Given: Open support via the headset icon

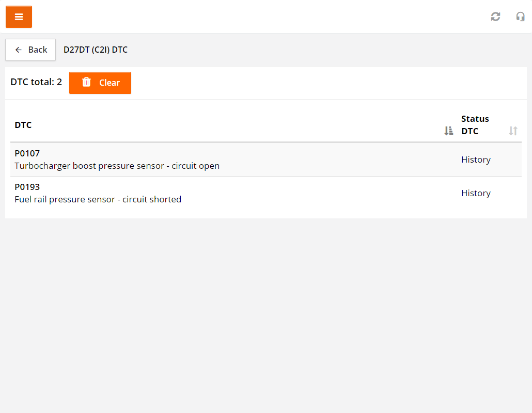Looking at the screenshot, I should [x=520, y=17].
